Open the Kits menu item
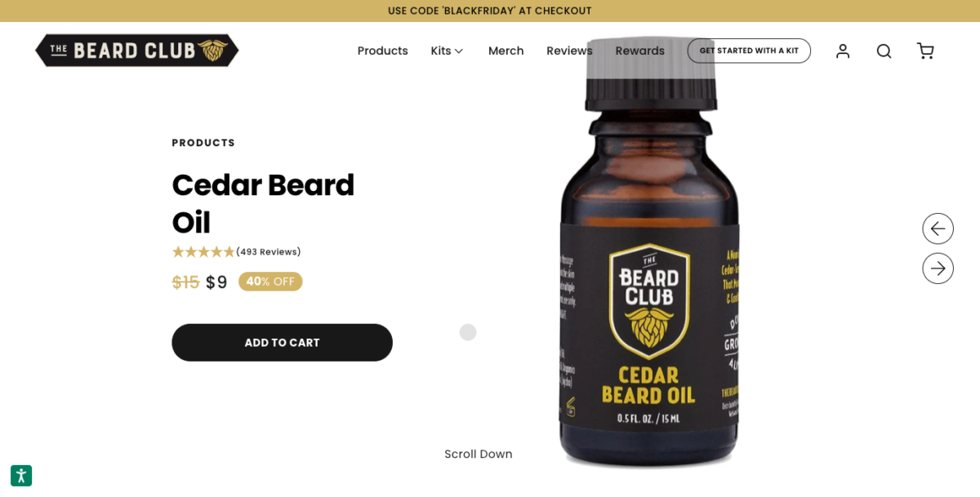The height and width of the screenshot is (497, 980). point(441,51)
